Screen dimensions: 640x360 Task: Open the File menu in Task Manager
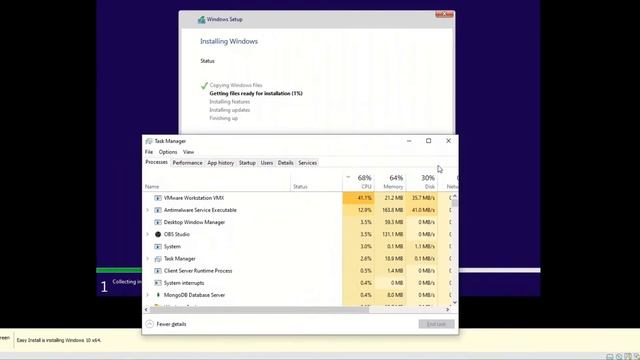149,152
